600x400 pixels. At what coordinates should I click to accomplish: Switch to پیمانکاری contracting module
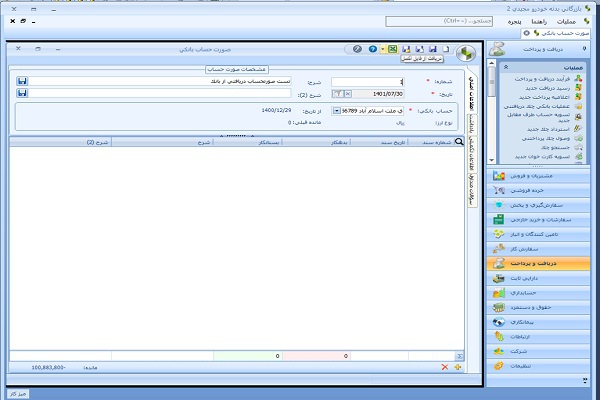click(538, 322)
